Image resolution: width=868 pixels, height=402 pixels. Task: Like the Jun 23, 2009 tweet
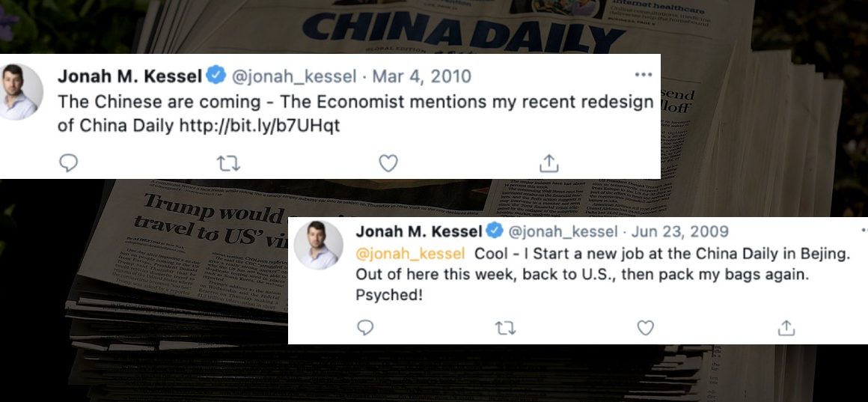(x=646, y=328)
